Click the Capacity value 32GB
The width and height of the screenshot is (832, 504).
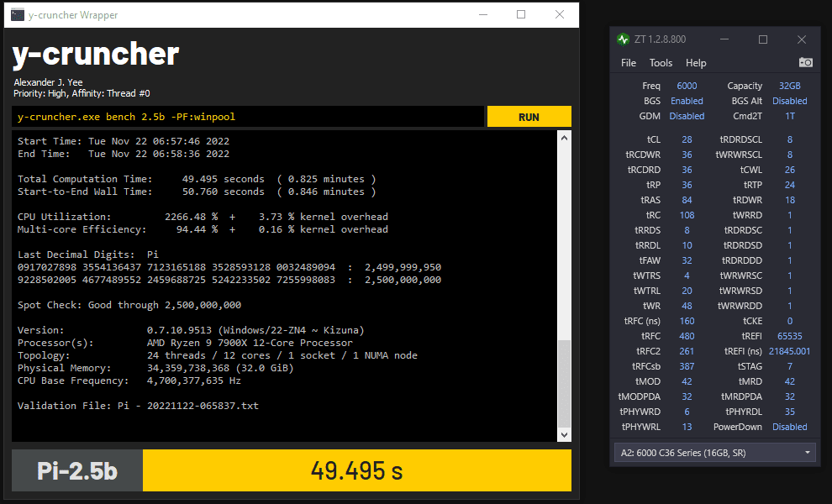tap(789, 86)
